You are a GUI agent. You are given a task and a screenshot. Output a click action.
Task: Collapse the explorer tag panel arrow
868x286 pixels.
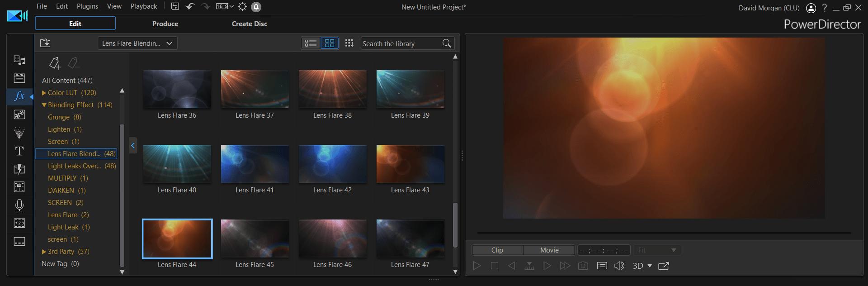pyautogui.click(x=133, y=145)
